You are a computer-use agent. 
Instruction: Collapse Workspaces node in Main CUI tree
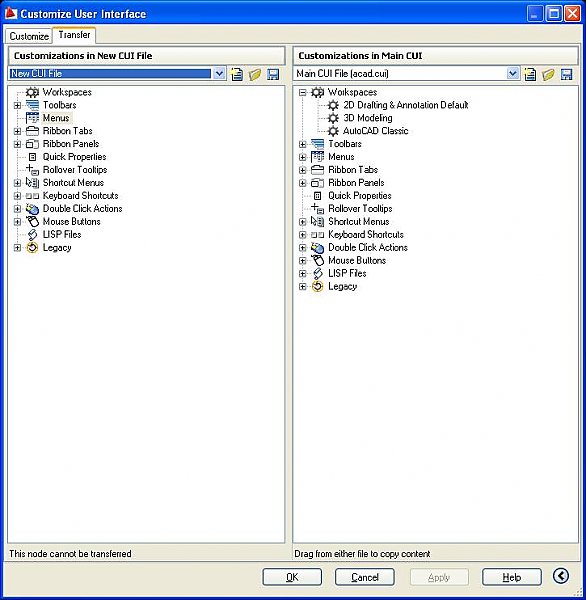(303, 92)
